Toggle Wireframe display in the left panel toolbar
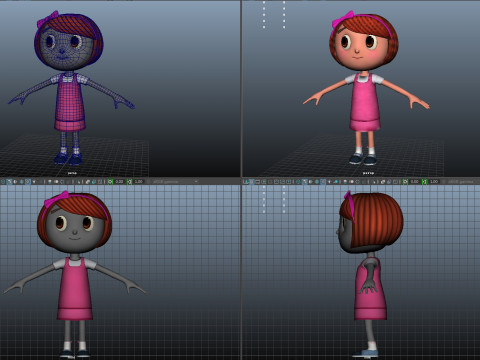 pyautogui.click(x=3, y=182)
